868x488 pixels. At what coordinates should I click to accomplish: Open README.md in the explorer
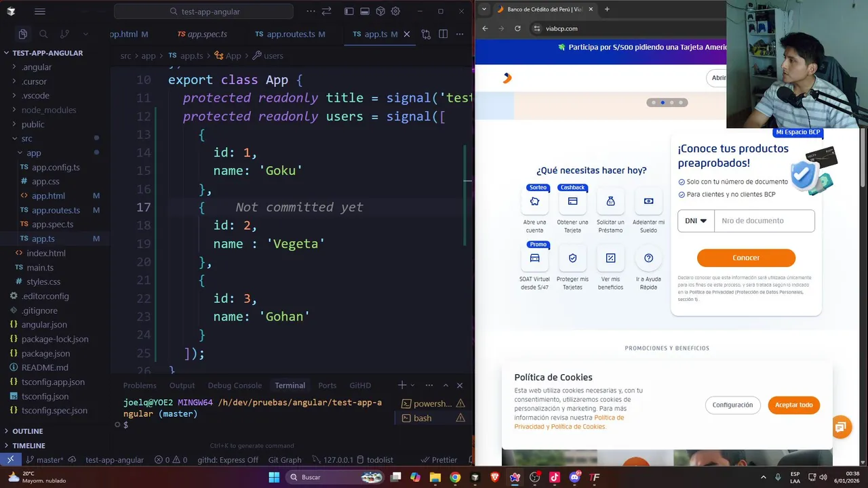tap(45, 367)
